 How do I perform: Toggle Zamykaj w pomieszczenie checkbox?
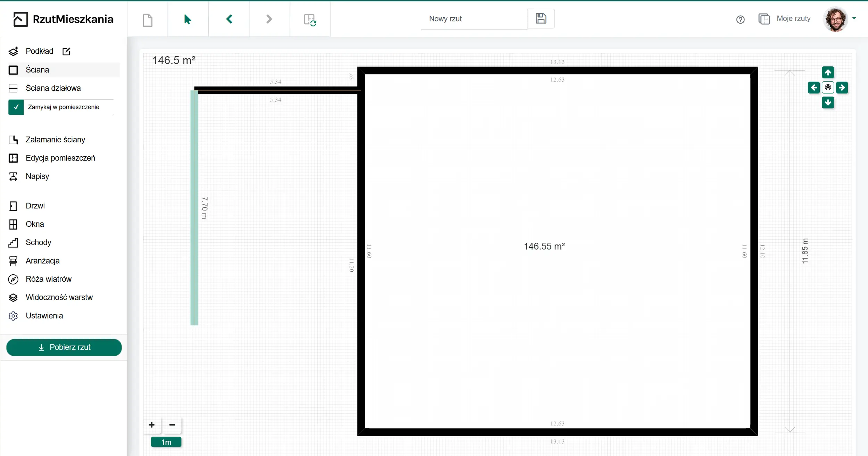[x=16, y=107]
